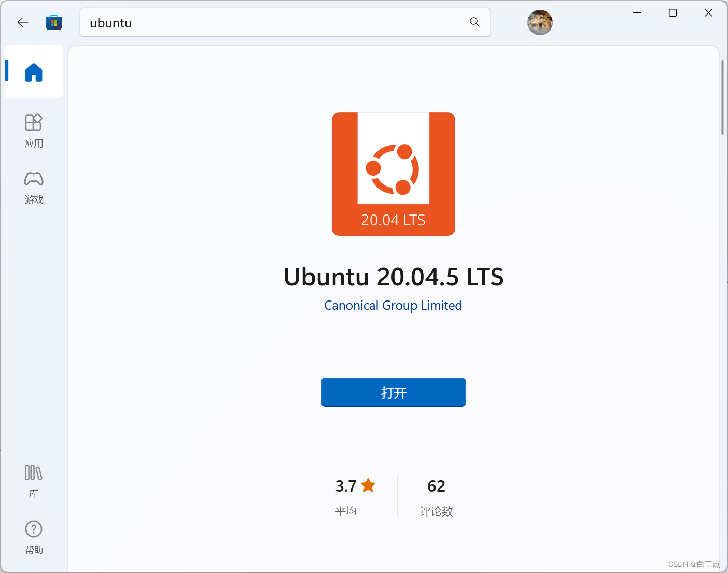Open the 帮助 (Help) section
Image resolution: width=728 pixels, height=573 pixels.
coord(33,537)
